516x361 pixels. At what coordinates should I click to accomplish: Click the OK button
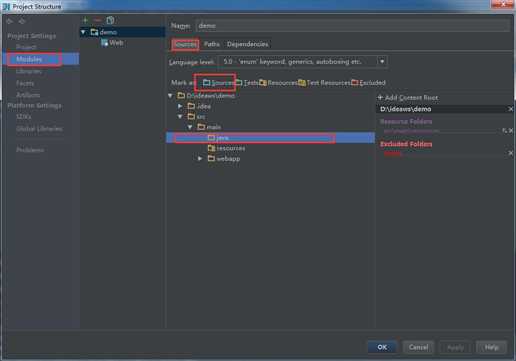[382, 347]
